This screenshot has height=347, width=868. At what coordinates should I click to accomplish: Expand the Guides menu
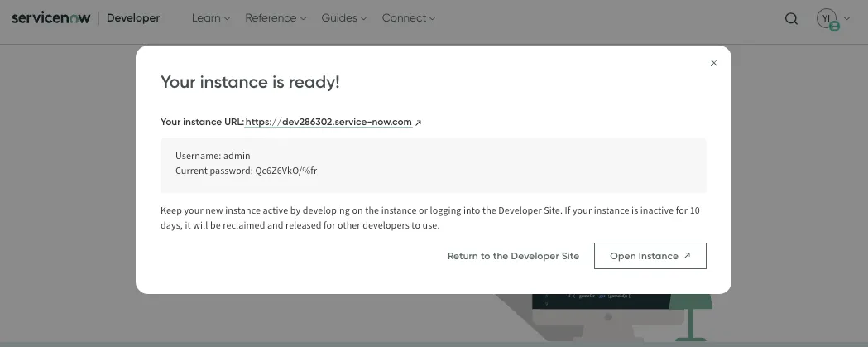tap(343, 17)
